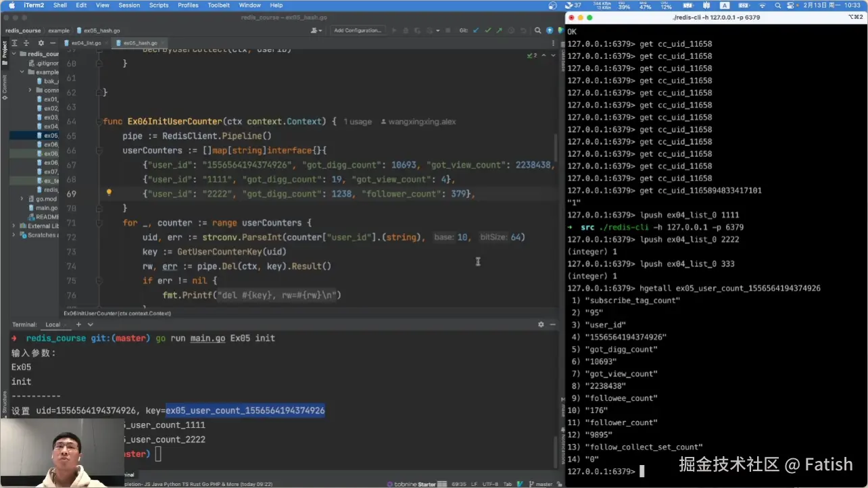The width and height of the screenshot is (868, 488).
Task: Expand the comm folder in project tree
Action: click(30, 90)
